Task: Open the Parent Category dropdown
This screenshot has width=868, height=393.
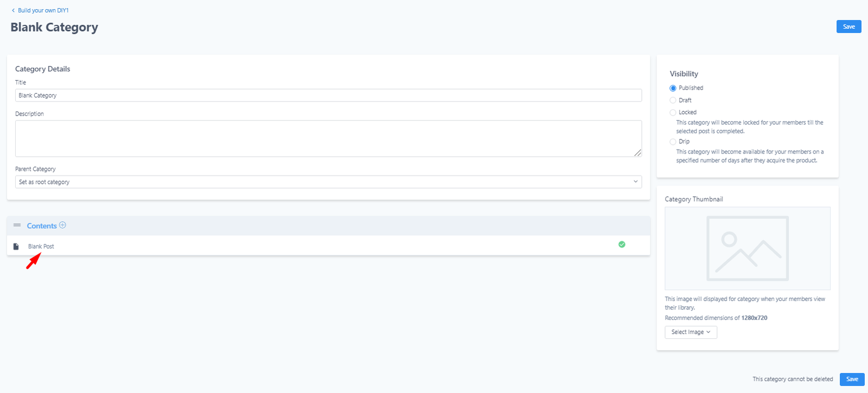Action: (328, 182)
